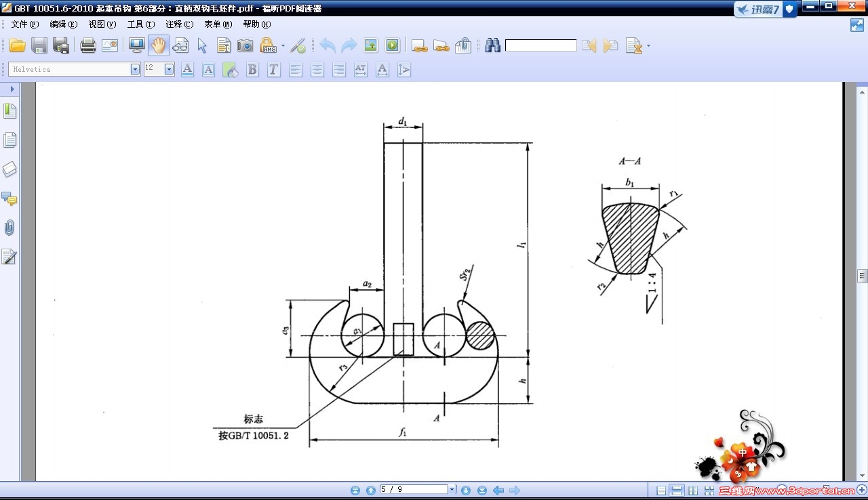The height and width of the screenshot is (500, 868).
Task: Open the 表单 menu
Action: tap(218, 24)
